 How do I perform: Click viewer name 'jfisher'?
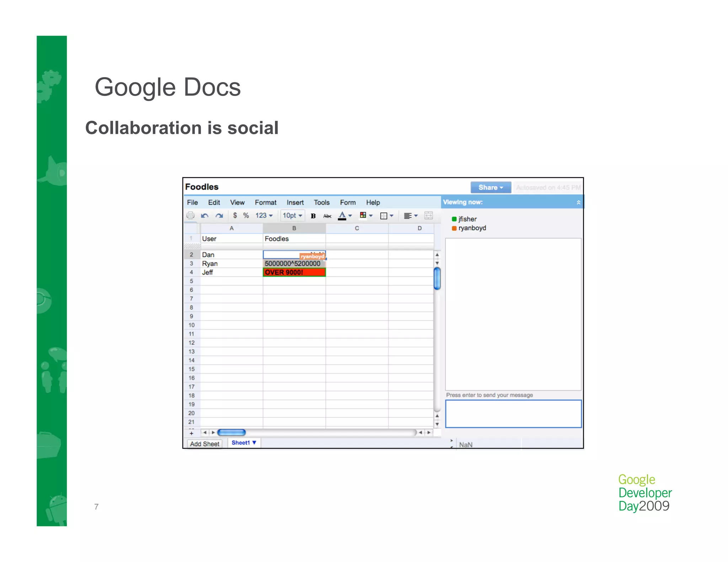pyautogui.click(x=467, y=219)
